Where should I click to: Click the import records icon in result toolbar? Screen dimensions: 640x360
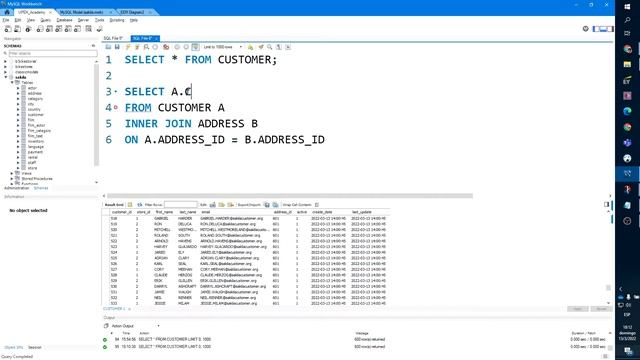tap(276, 204)
